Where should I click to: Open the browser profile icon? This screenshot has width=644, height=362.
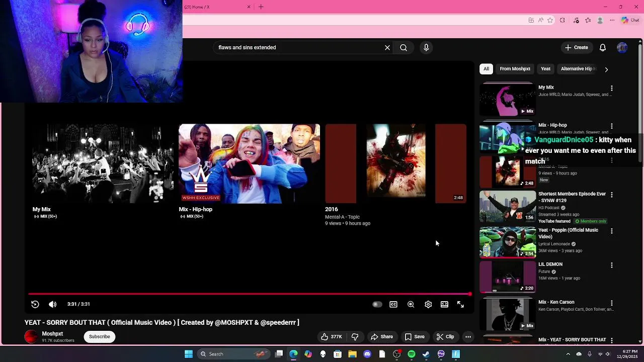pos(600,20)
